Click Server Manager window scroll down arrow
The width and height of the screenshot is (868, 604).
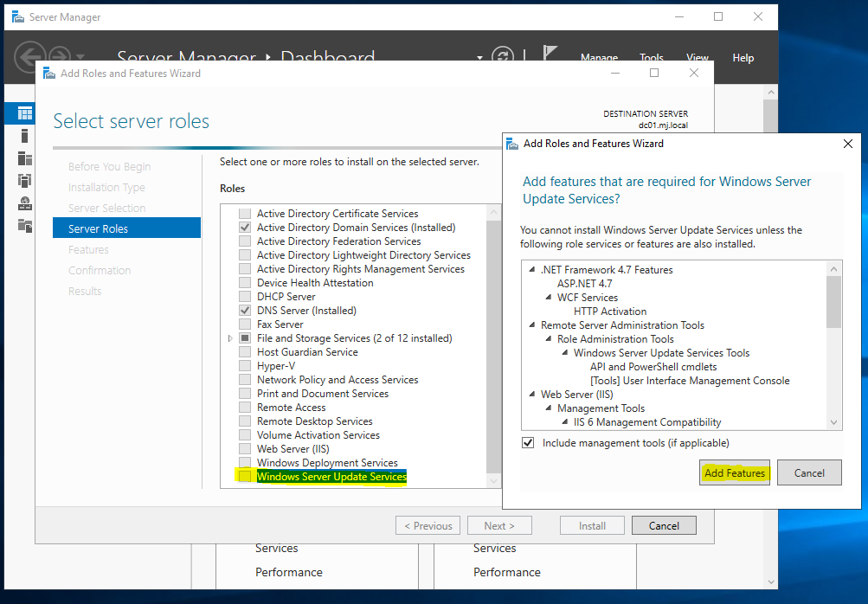click(770, 582)
